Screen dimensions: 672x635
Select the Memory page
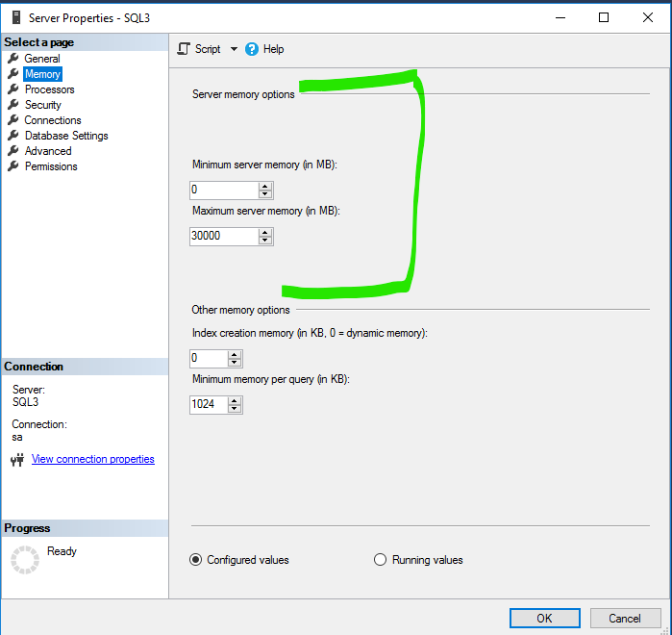coord(42,74)
